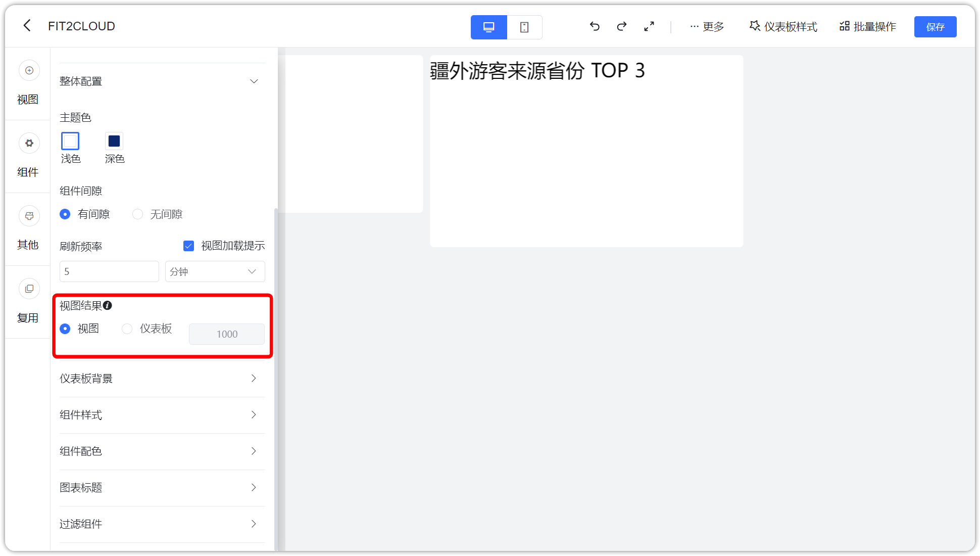This screenshot has height=556, width=980.
Task: Enter fullscreen preview mode
Action: (649, 26)
